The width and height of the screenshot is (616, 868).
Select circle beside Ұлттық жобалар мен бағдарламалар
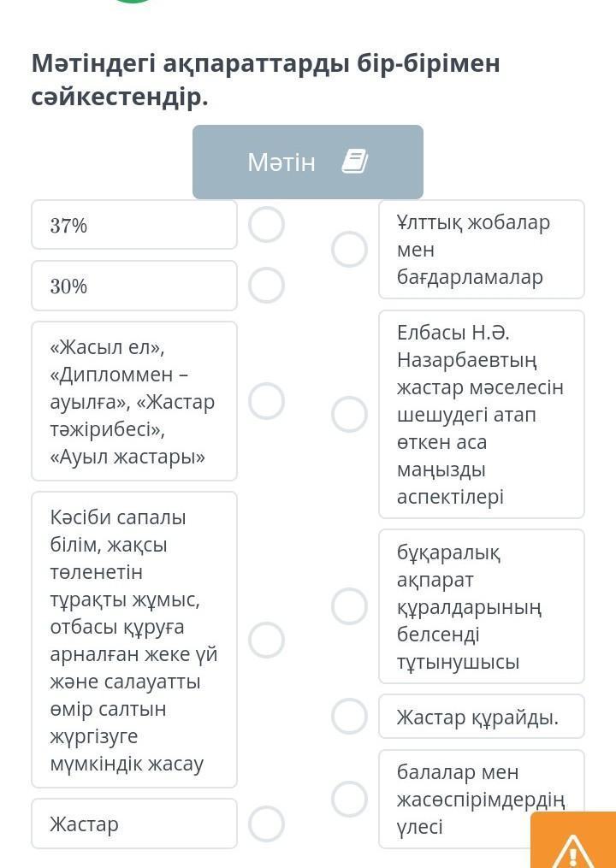[x=350, y=249]
